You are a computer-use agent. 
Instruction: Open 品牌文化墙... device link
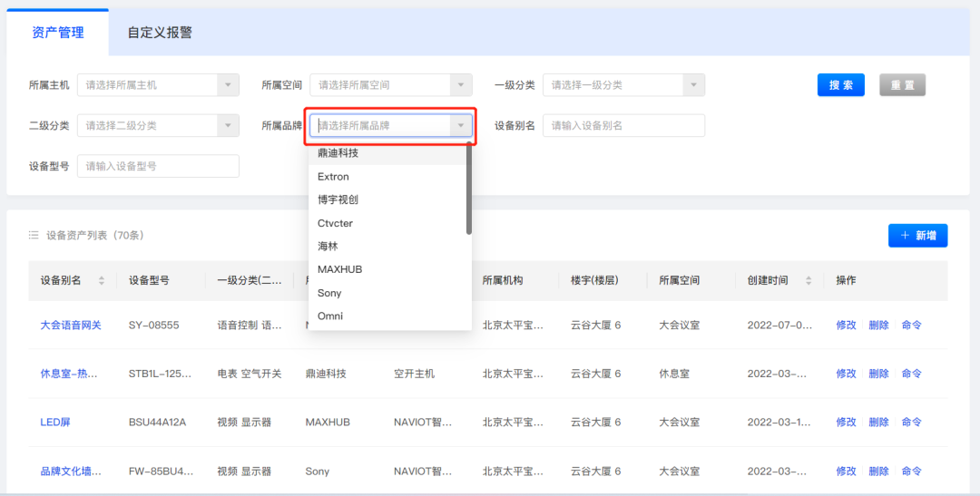[71, 471]
